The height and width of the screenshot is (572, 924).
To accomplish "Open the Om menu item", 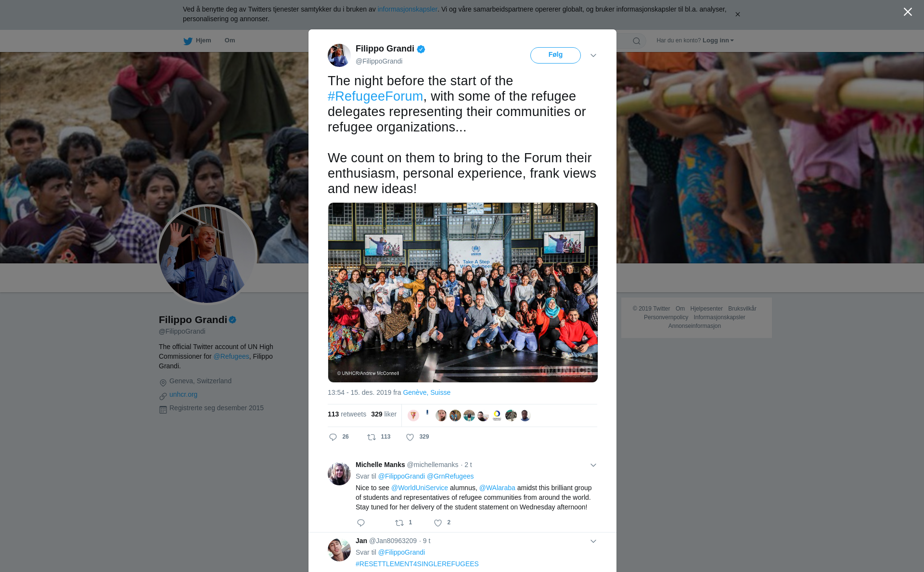I will point(230,40).
